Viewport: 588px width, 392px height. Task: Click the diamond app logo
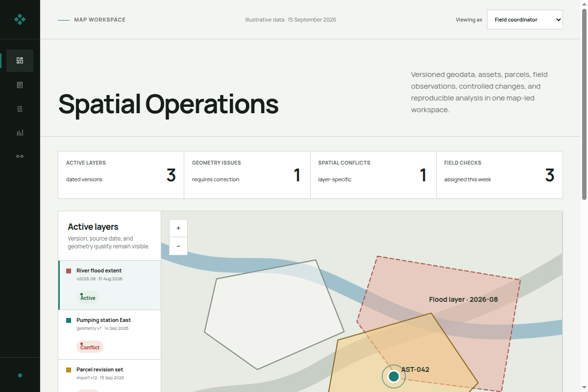[x=20, y=20]
